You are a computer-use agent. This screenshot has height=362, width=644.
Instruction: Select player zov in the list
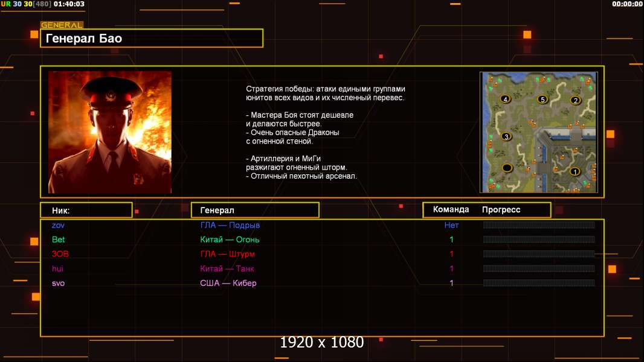[x=58, y=225]
